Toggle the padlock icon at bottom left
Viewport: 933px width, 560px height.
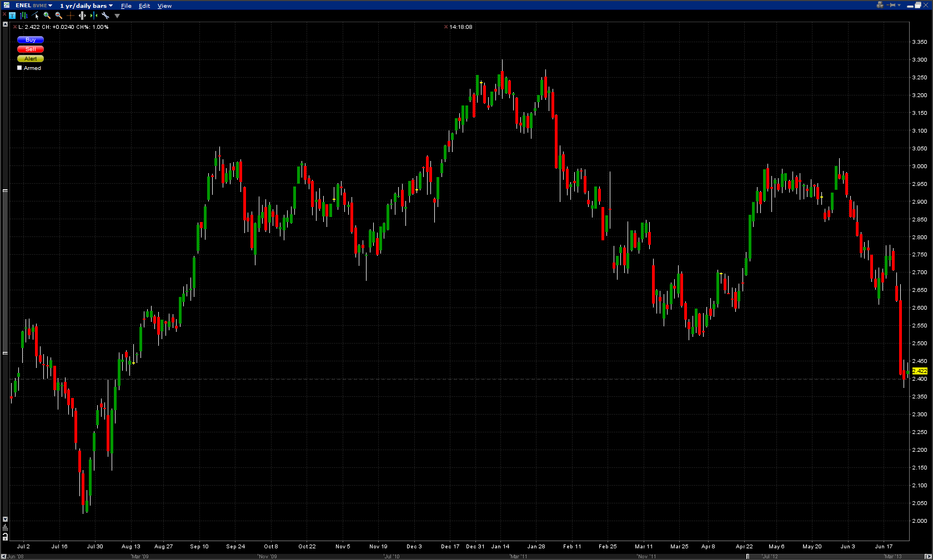click(x=5, y=537)
